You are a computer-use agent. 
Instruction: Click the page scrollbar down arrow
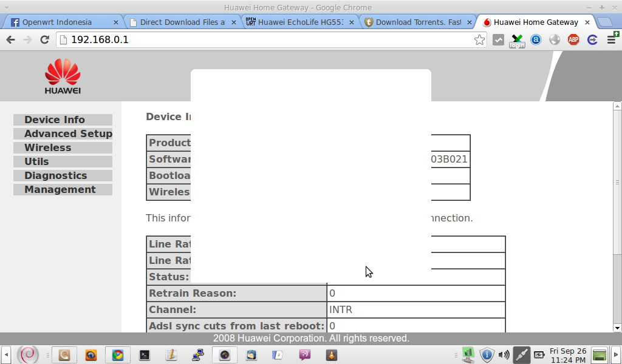pos(617,328)
